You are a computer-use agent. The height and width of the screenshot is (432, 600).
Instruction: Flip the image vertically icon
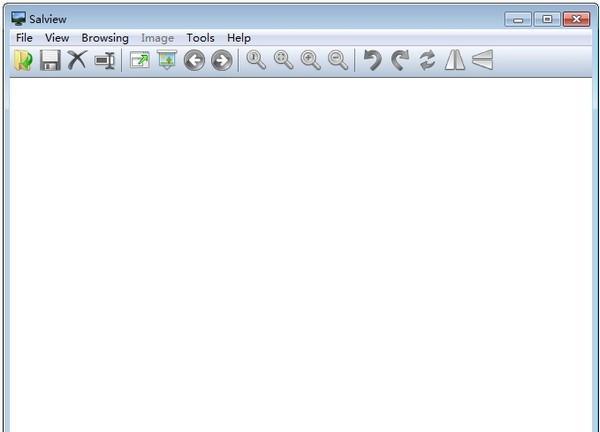pyautogui.click(x=483, y=60)
